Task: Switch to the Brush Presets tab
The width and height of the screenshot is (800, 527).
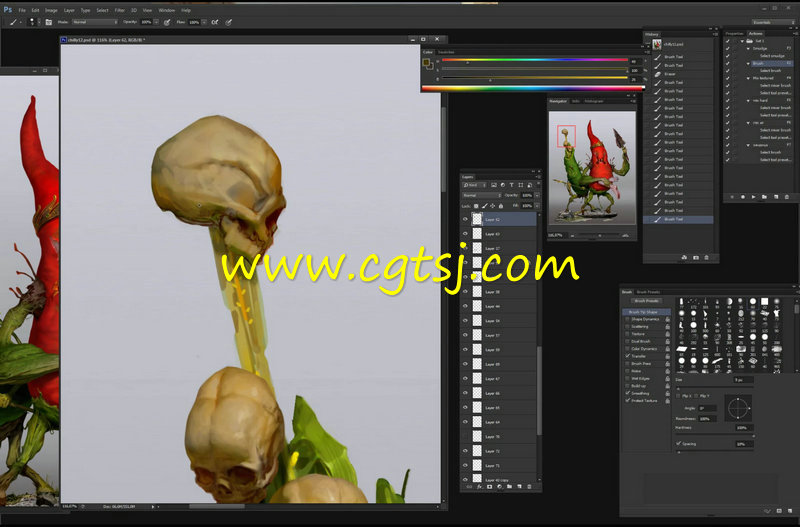Action: pyautogui.click(x=648, y=292)
